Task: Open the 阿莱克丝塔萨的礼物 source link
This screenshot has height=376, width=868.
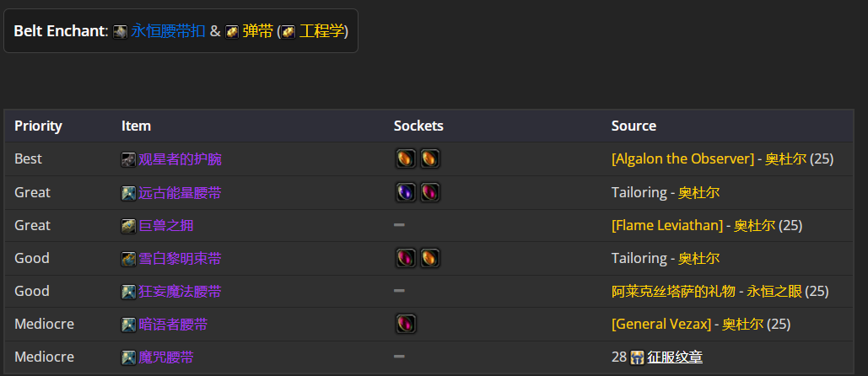Action: click(673, 291)
